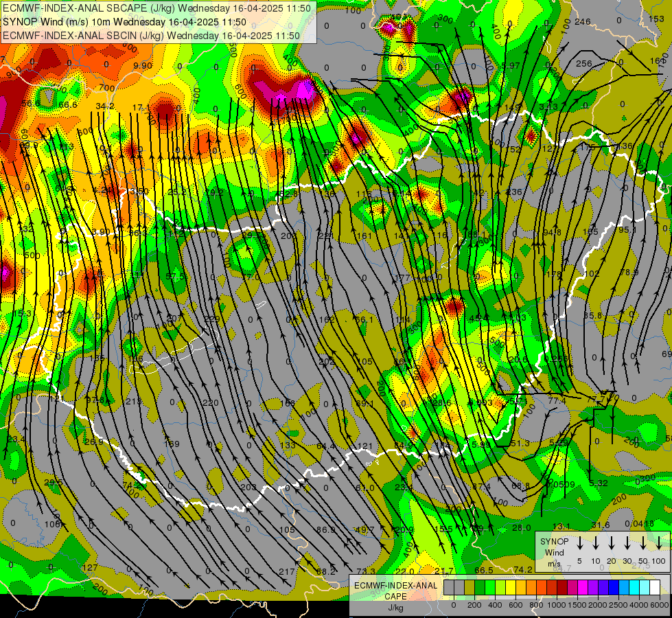Select the bright green CAPE legend swatch

point(490,587)
